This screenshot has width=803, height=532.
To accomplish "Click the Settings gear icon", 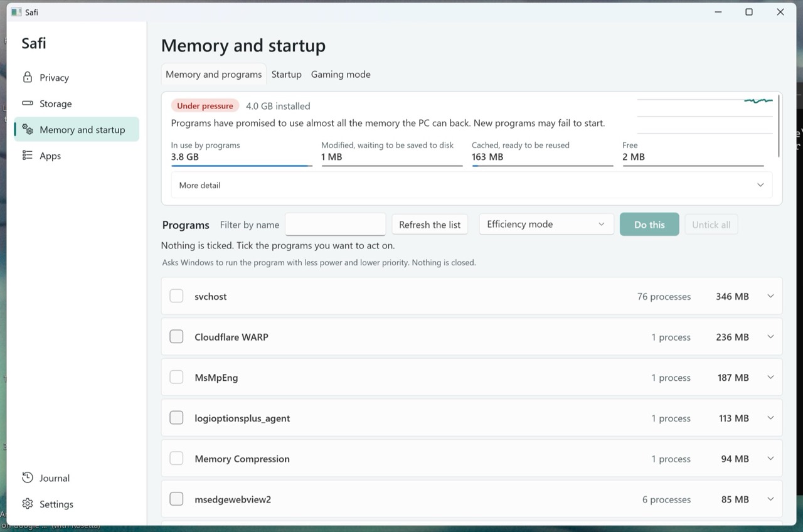I will tap(27, 504).
